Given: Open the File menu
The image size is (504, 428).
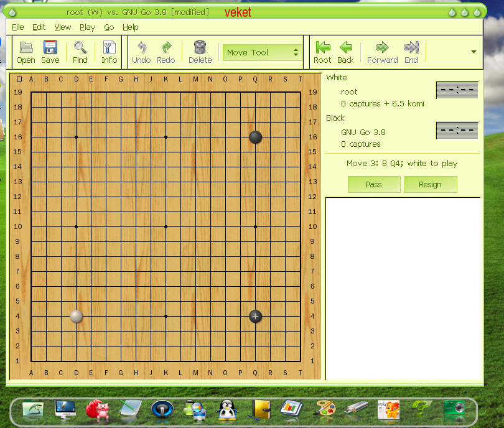Looking at the screenshot, I should point(17,27).
